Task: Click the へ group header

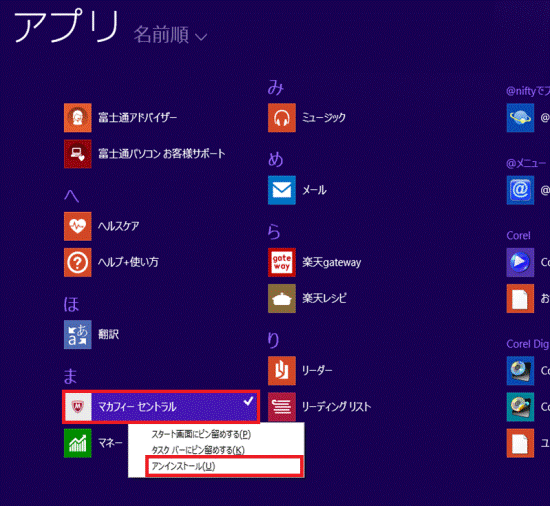Action: [72, 196]
